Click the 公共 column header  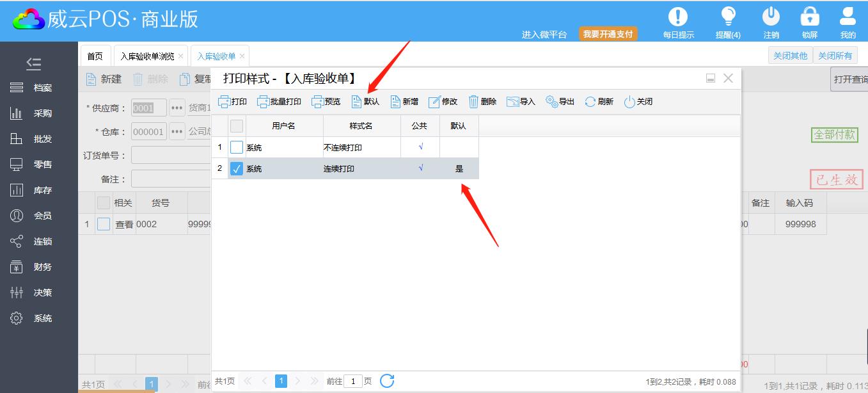coord(420,125)
